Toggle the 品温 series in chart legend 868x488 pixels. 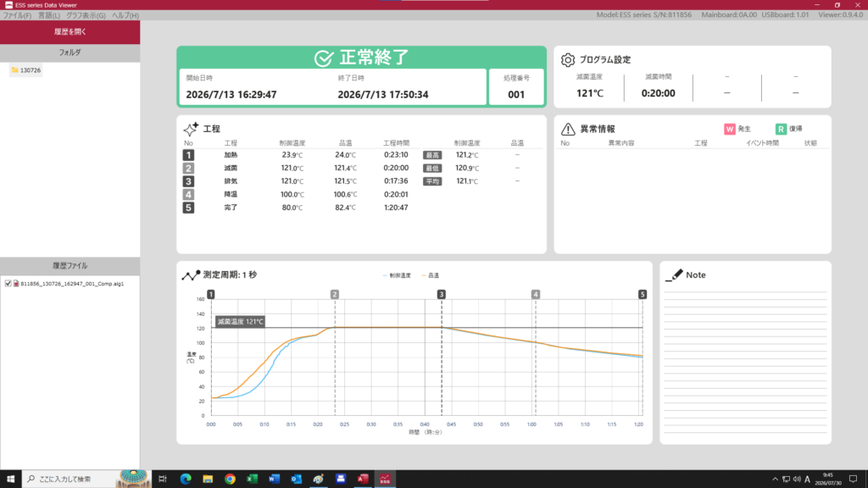click(x=430, y=275)
